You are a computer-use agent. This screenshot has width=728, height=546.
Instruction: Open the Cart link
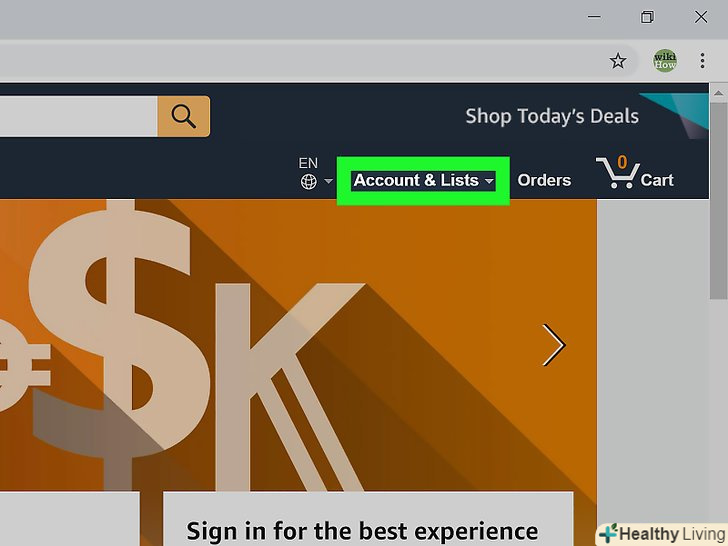click(x=657, y=180)
